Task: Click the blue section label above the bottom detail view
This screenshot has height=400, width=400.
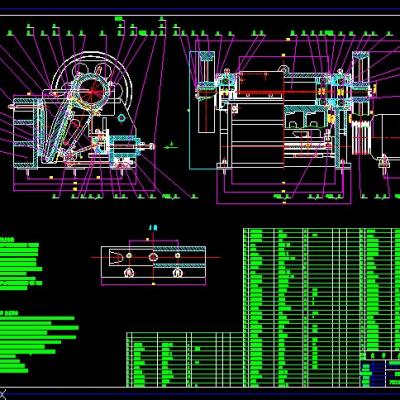Action: coord(153,228)
